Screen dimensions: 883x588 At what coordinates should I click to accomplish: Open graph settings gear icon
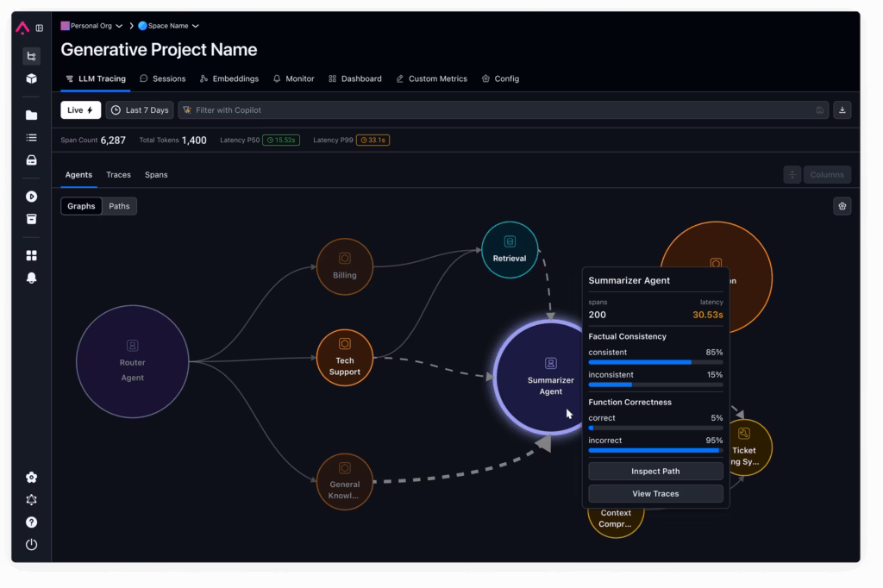[842, 206]
